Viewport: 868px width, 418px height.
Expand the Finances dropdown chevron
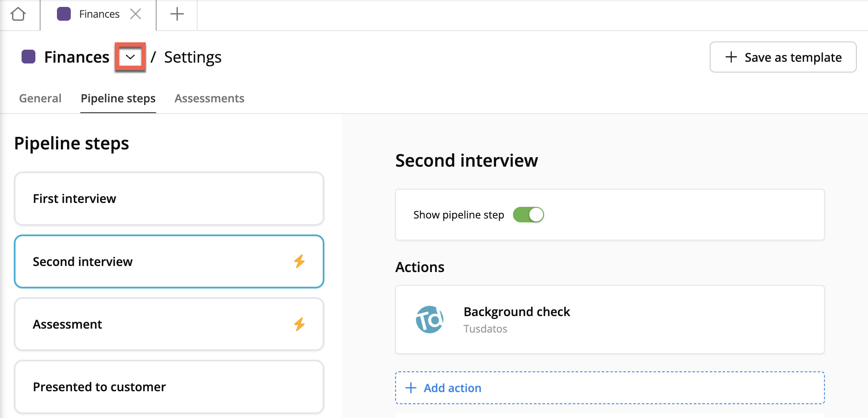click(130, 57)
